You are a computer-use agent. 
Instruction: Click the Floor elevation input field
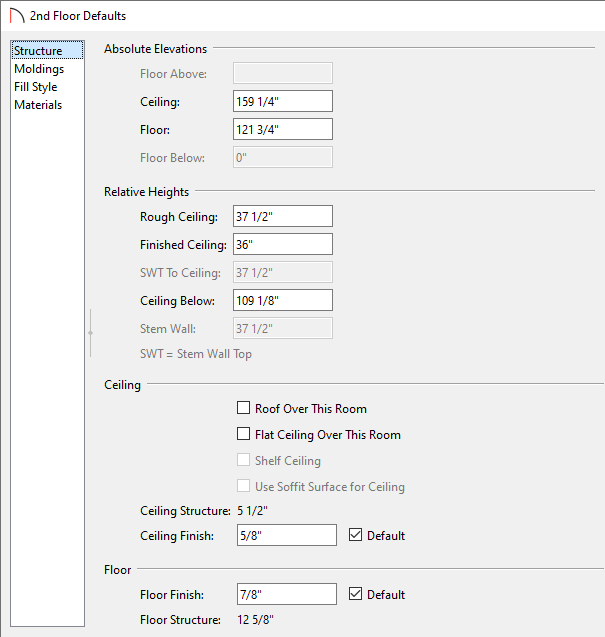tap(283, 129)
